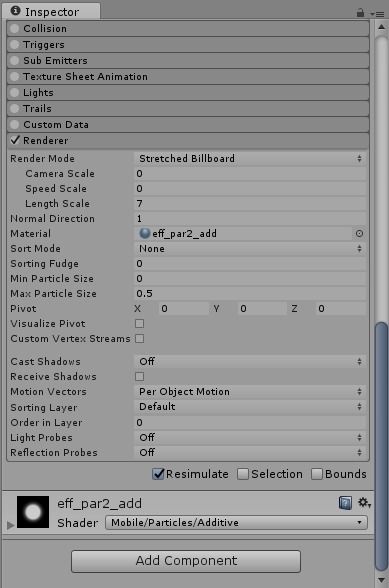
Task: Enable the Texture Sheet Animation module
Action: click(x=15, y=76)
